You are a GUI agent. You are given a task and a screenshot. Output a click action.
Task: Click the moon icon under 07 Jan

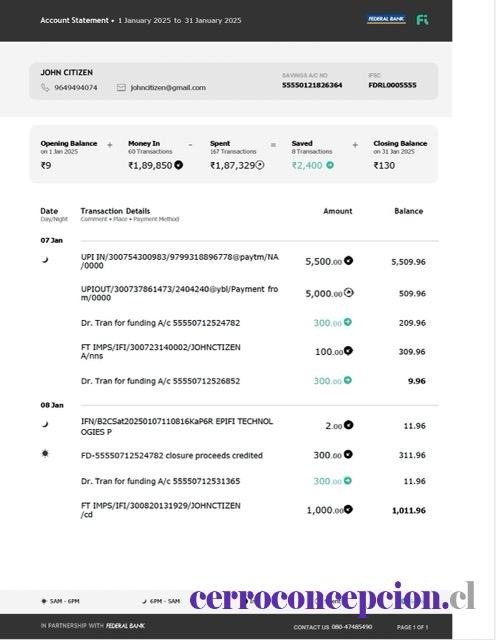tap(45, 260)
